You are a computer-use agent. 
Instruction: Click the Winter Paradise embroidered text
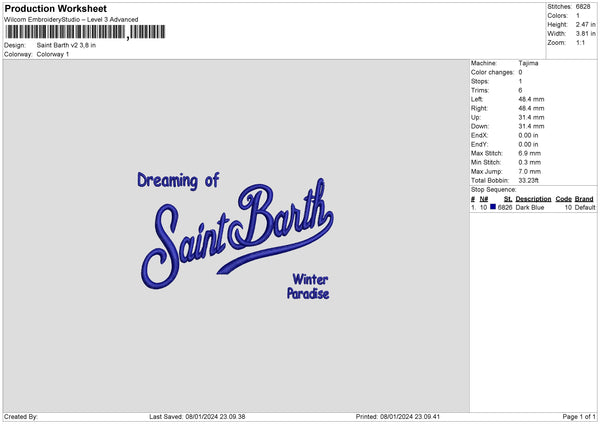308,286
